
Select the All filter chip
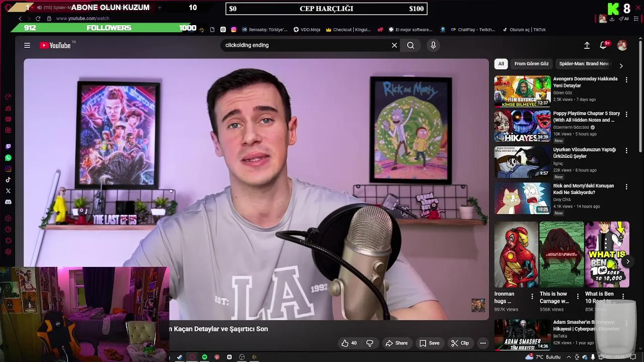(501, 64)
